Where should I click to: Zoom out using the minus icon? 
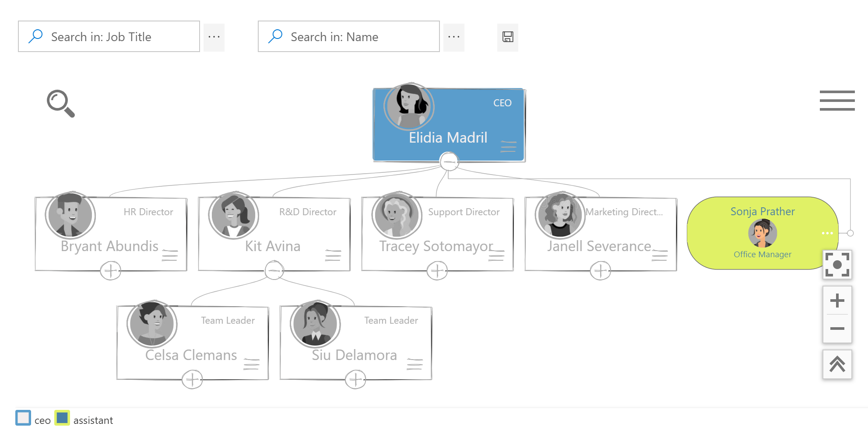(837, 329)
